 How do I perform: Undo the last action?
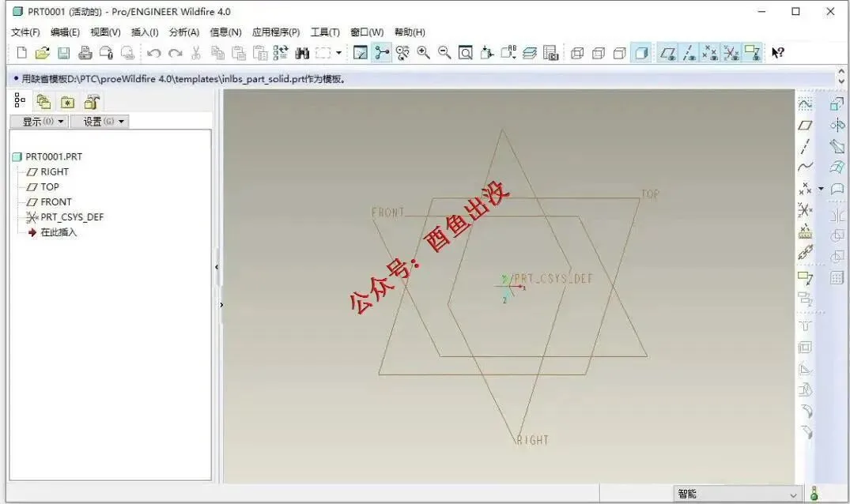click(154, 53)
